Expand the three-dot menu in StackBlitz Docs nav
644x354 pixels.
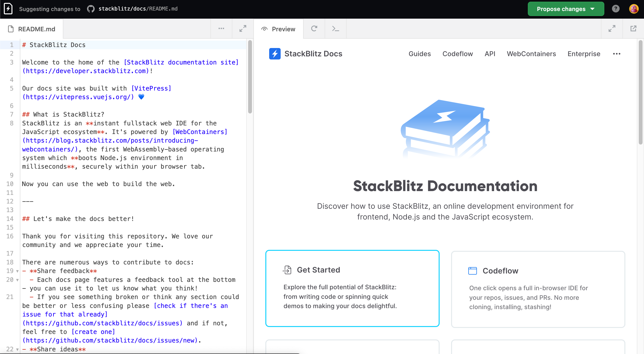point(616,54)
